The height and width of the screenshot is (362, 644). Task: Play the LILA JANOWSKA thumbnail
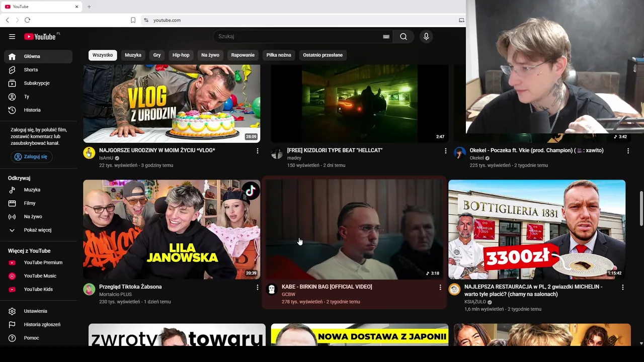click(x=172, y=229)
